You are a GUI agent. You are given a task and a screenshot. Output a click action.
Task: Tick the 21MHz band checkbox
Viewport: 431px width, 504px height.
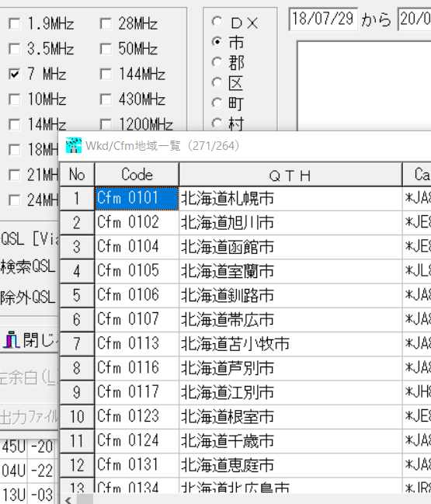tap(15, 176)
